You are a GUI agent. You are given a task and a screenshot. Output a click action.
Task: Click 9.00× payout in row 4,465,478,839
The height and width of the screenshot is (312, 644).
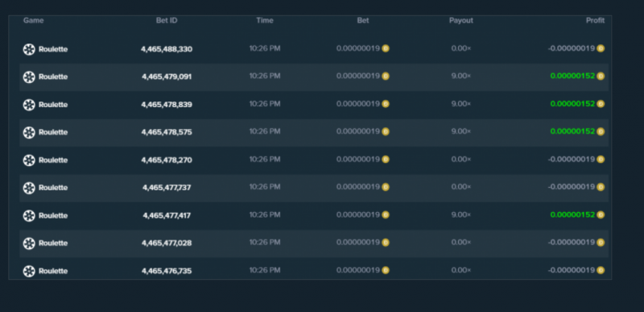click(461, 104)
